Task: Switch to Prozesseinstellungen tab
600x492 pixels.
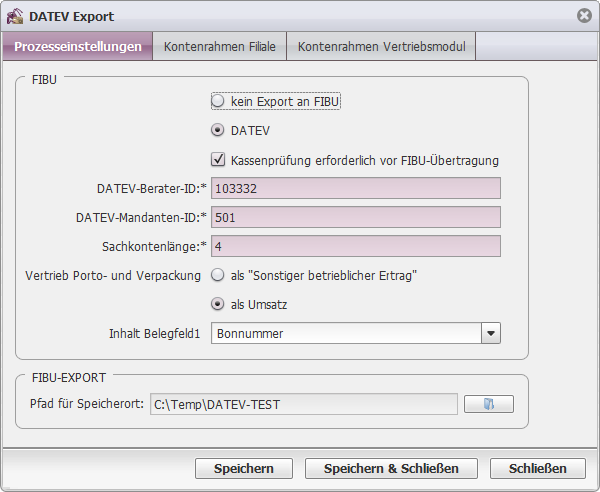Action: click(x=78, y=46)
